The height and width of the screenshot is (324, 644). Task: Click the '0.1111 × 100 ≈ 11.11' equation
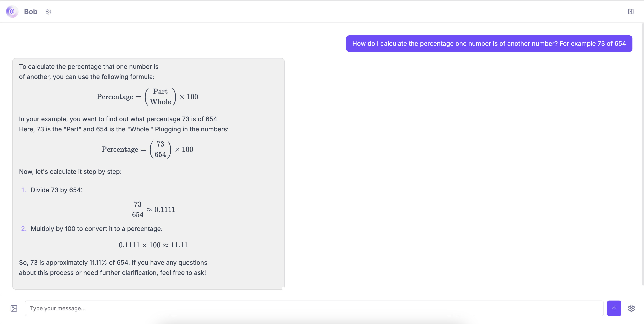click(x=153, y=245)
